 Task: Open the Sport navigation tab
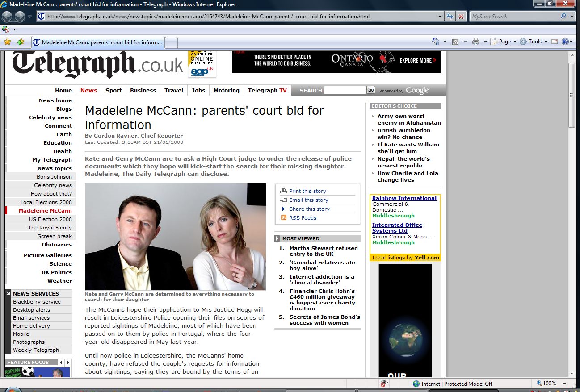tap(113, 90)
